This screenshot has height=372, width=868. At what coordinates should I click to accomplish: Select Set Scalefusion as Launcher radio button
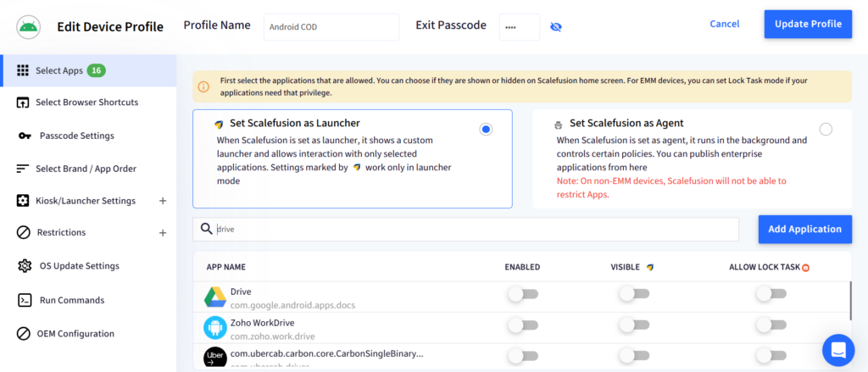point(486,130)
